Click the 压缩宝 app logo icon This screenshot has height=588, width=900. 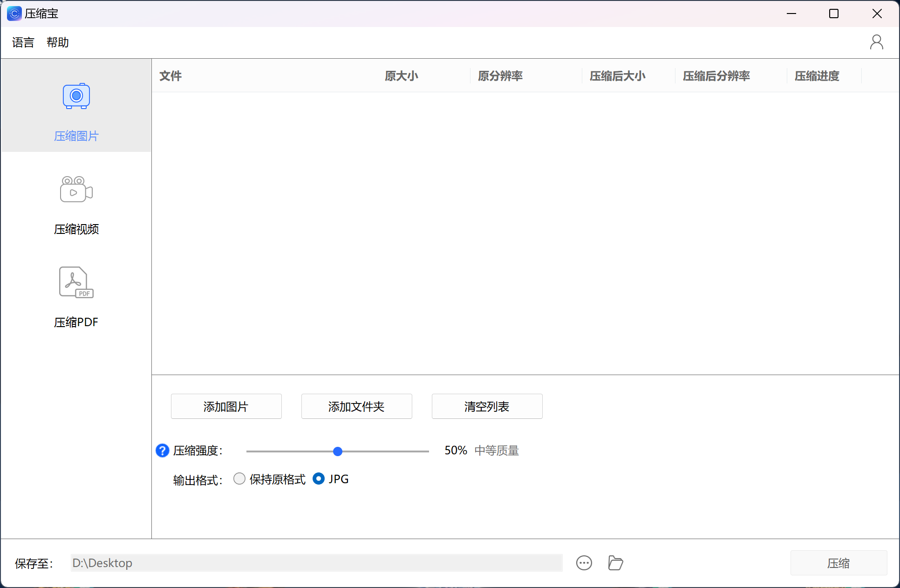click(14, 14)
